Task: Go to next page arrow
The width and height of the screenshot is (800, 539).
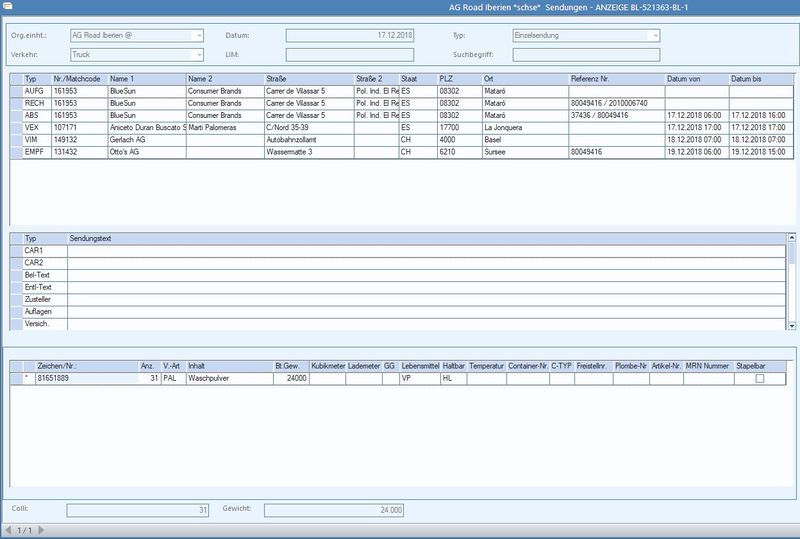Action: (41, 530)
